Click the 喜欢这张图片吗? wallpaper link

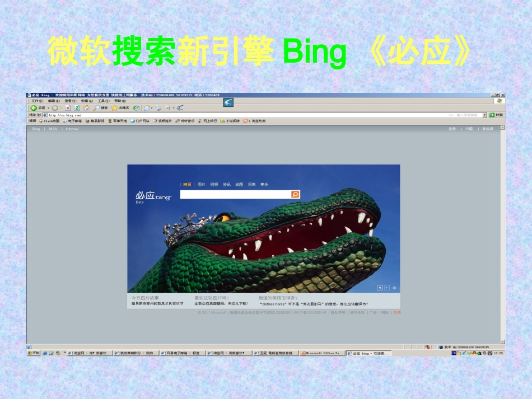pyautogui.click(x=212, y=298)
